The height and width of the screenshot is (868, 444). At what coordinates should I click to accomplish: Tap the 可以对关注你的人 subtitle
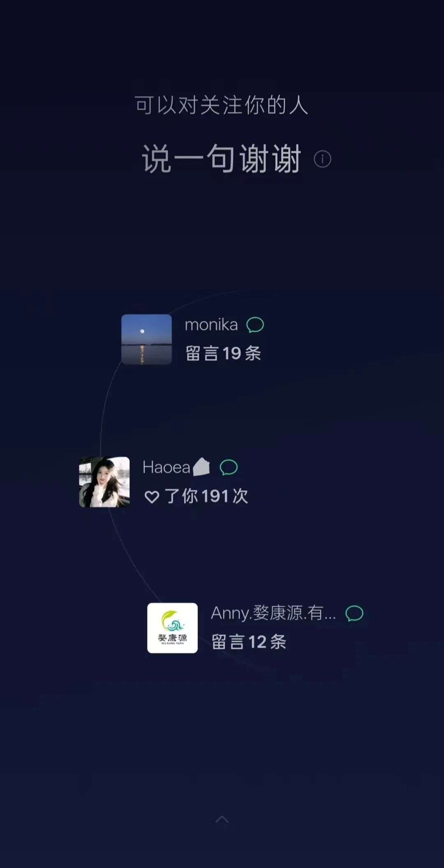pyautogui.click(x=222, y=105)
